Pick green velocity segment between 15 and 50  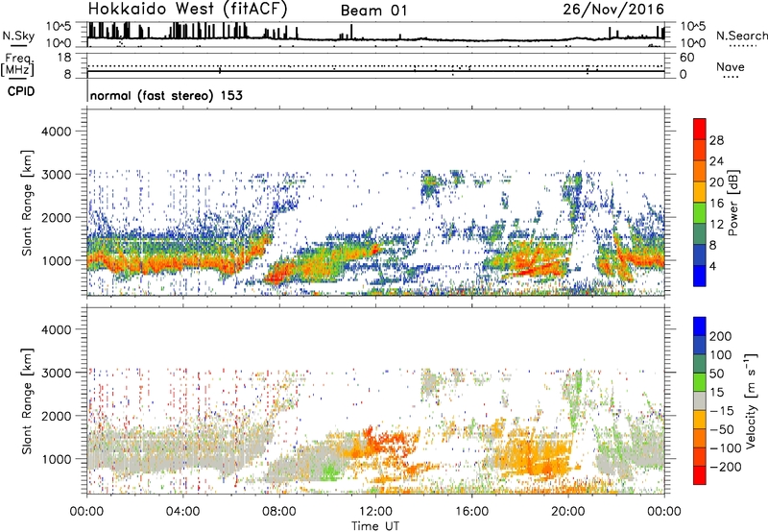pos(700,382)
